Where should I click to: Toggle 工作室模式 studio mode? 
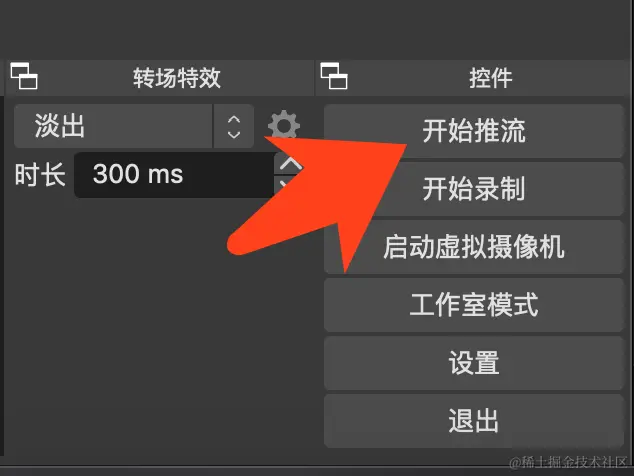click(473, 305)
